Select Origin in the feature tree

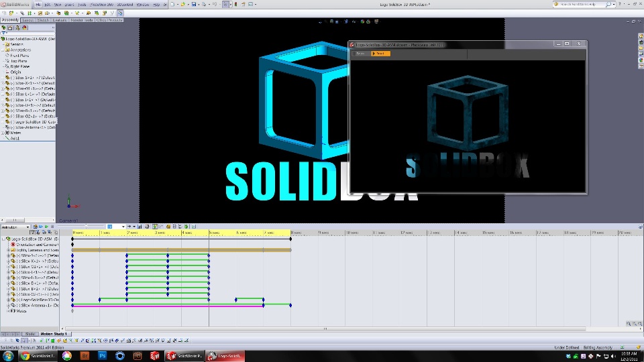(x=15, y=72)
